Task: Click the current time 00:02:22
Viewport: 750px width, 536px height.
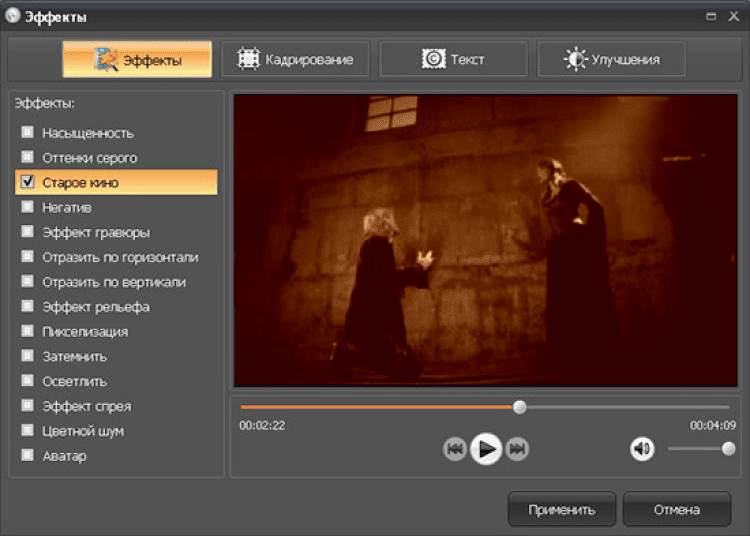Action: tap(262, 426)
